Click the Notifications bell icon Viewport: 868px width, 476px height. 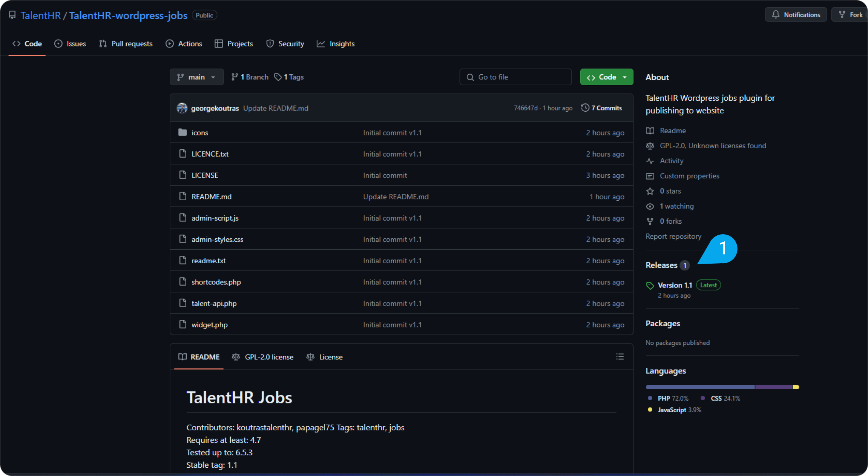point(776,15)
